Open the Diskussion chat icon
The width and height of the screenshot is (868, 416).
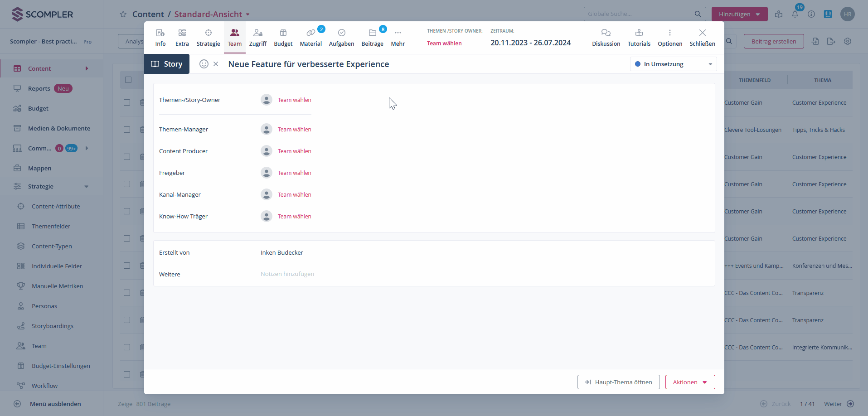tap(606, 37)
